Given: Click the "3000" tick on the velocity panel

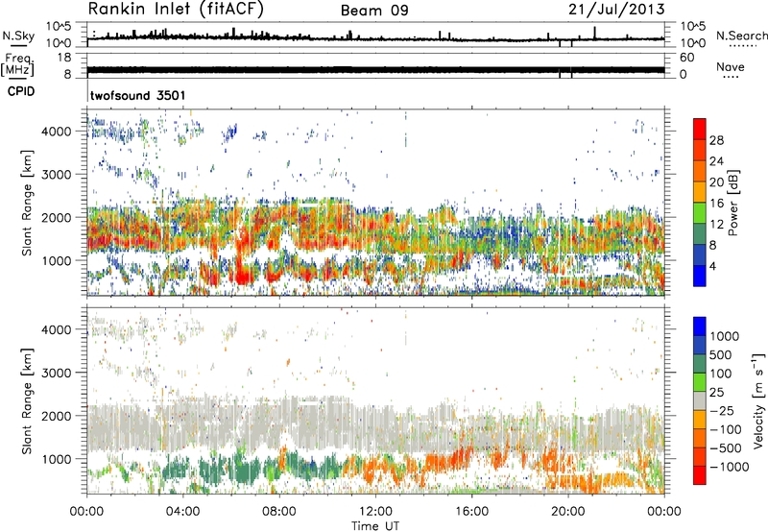Looking at the screenshot, I should click(57, 373).
